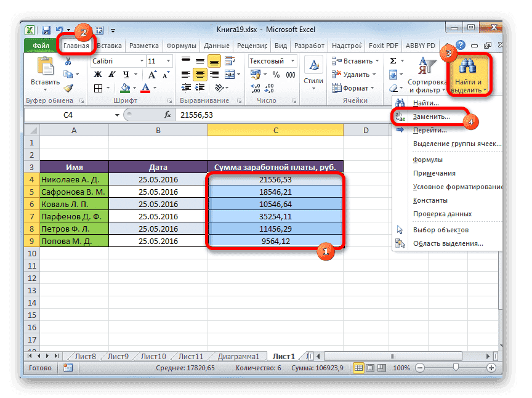Switch to the Вставка ribbon tab
The width and height of the screenshot is (532, 398).
coord(109,45)
